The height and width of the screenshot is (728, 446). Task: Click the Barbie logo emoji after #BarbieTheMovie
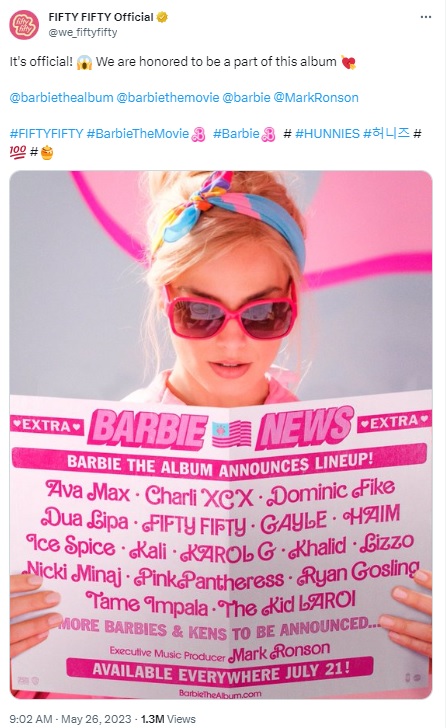(199, 134)
